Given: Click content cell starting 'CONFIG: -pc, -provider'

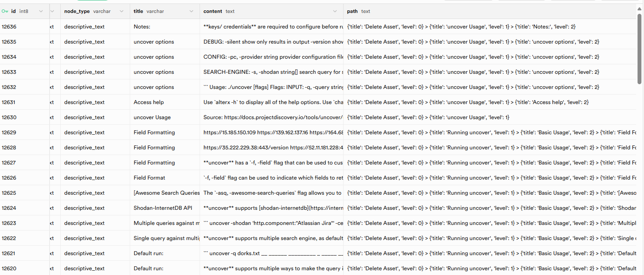Looking at the screenshot, I should tap(272, 57).
